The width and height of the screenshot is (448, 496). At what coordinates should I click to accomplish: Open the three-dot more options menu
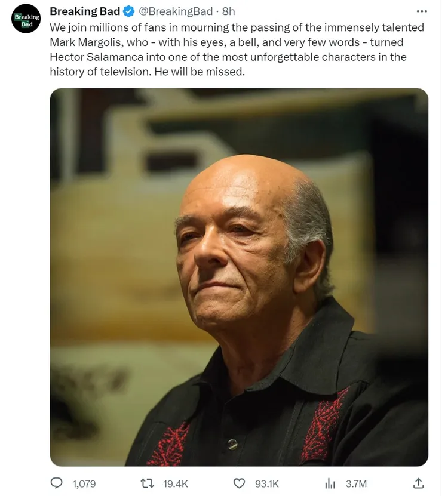click(x=422, y=11)
